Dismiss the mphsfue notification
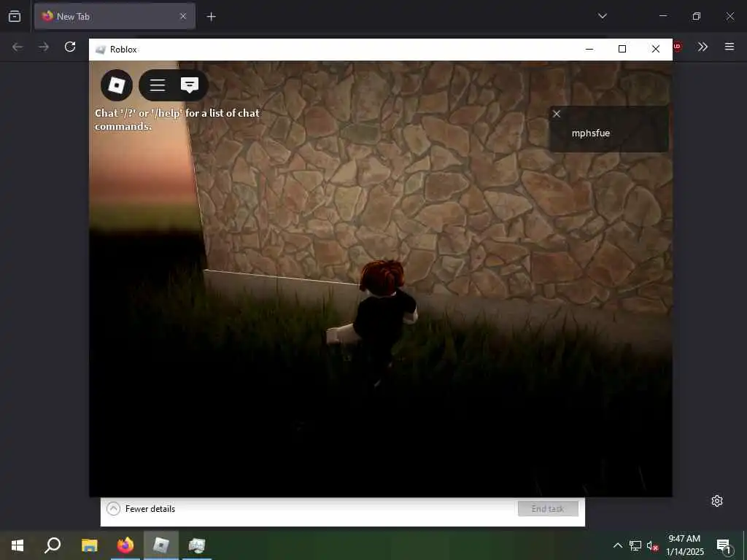This screenshot has width=747, height=560. [x=557, y=114]
